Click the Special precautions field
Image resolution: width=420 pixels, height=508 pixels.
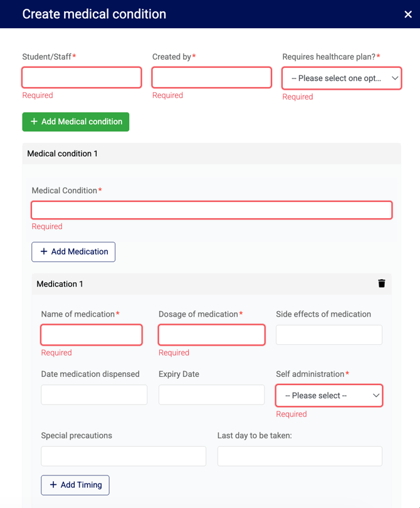123,456
